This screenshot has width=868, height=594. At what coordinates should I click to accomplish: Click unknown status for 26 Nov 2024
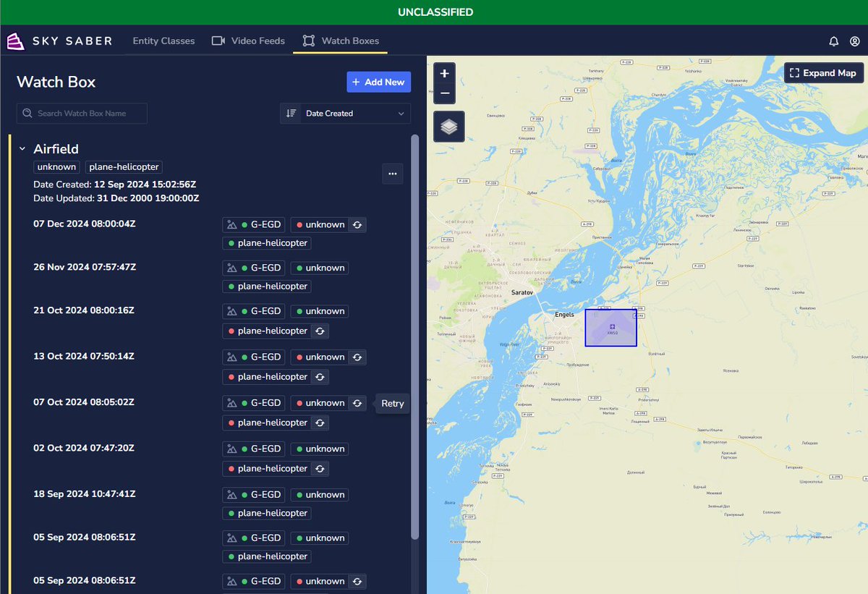(x=320, y=268)
